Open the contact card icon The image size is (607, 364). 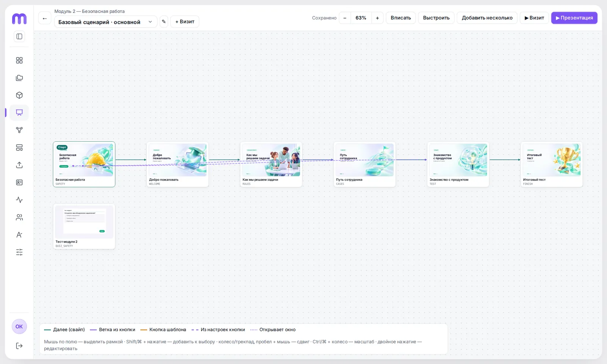(19, 182)
